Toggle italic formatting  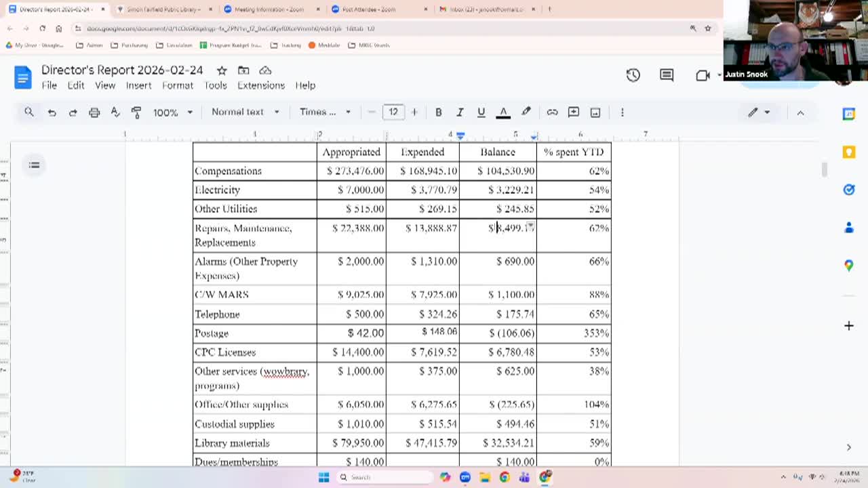[x=460, y=113]
